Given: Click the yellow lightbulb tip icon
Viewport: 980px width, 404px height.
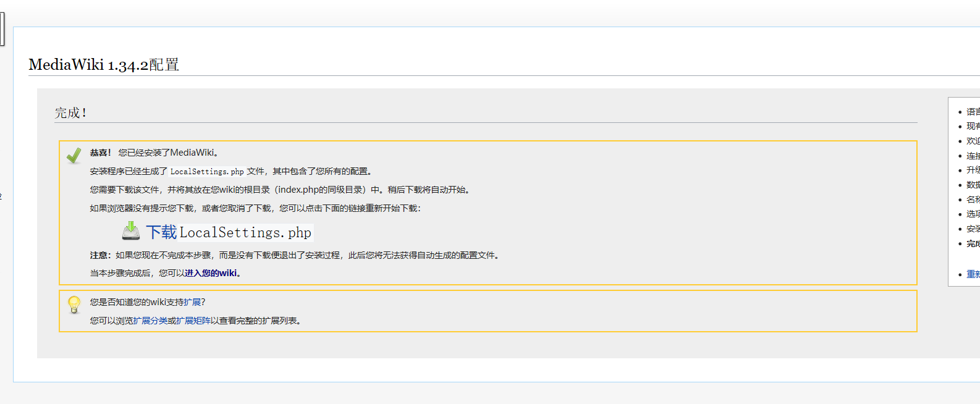Looking at the screenshot, I should point(74,305).
